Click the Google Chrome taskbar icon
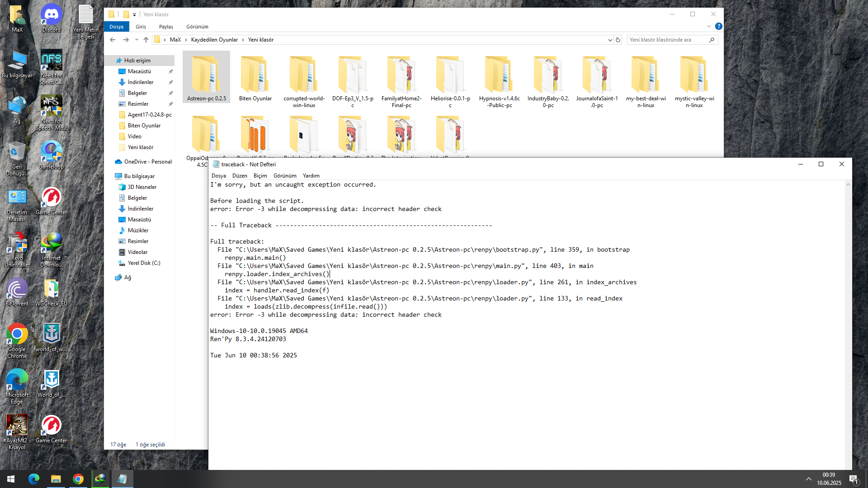The height and width of the screenshot is (488, 868). [x=78, y=479]
